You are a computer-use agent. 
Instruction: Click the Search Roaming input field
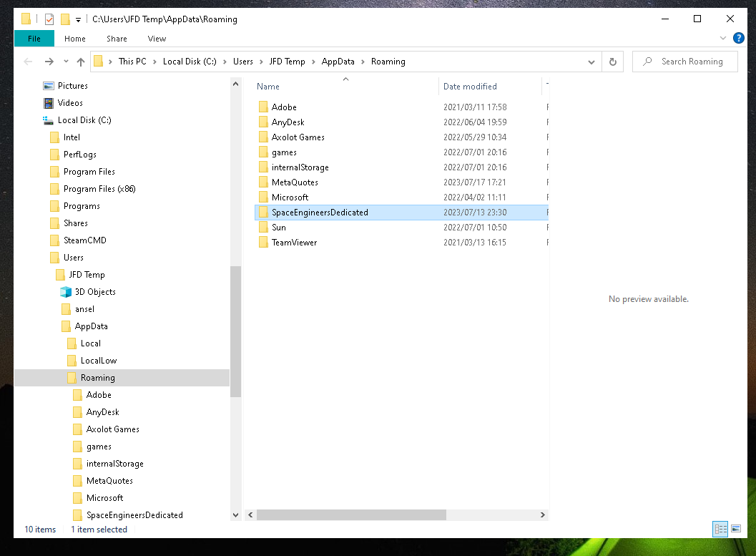click(692, 62)
